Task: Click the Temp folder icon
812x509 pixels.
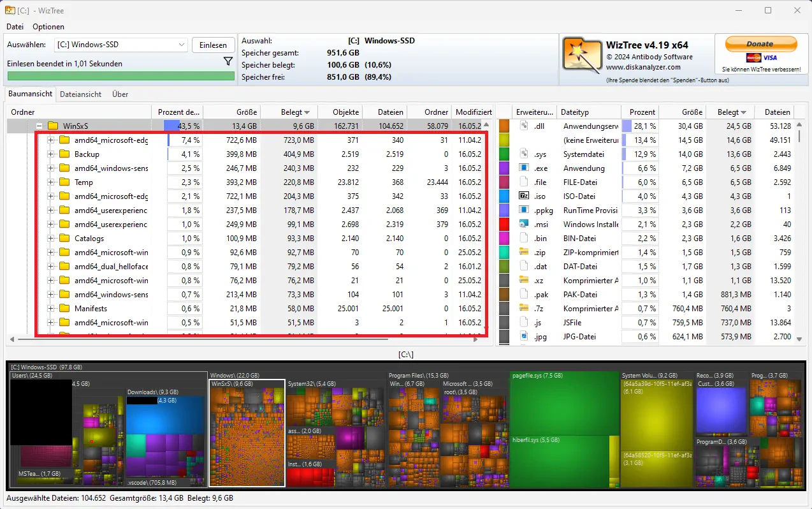Action: 64,182
